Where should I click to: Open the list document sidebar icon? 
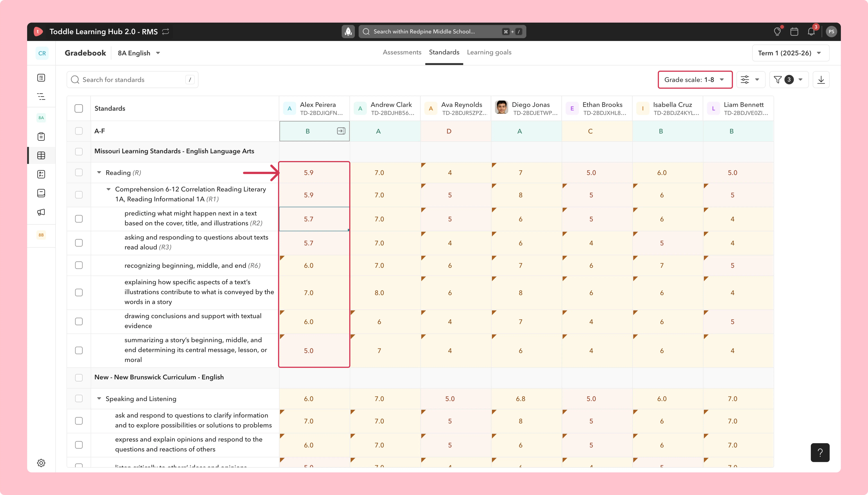coord(41,78)
